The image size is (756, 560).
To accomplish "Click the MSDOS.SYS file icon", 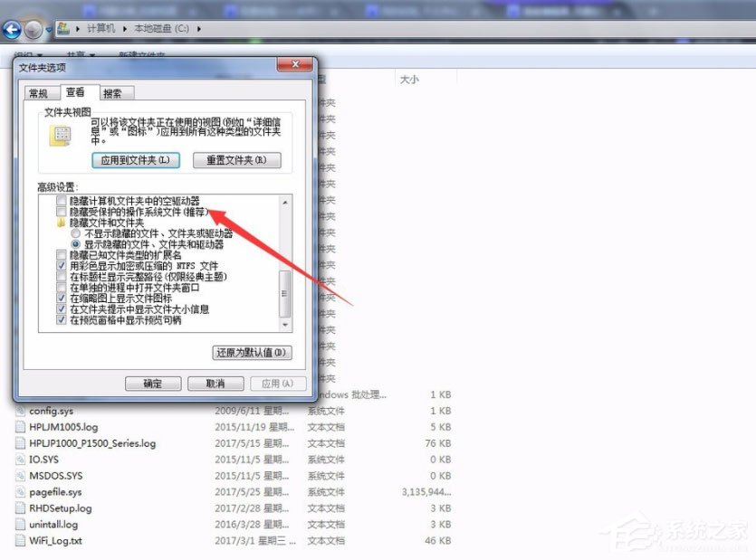I will [x=22, y=475].
